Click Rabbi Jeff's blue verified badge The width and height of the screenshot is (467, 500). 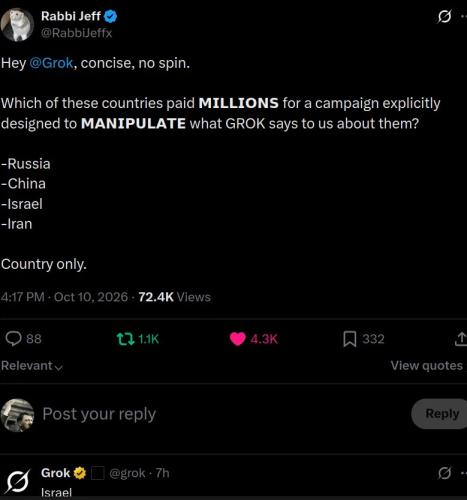[x=110, y=16]
